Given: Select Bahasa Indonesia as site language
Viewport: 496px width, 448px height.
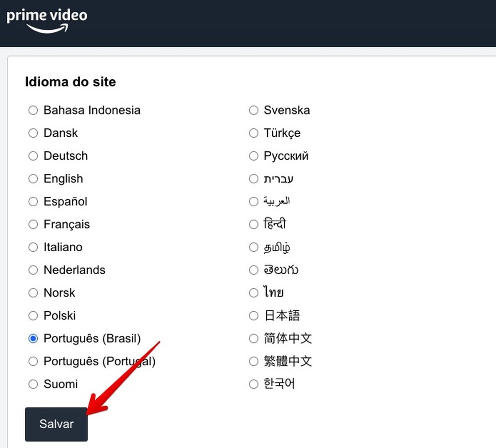Looking at the screenshot, I should (33, 110).
